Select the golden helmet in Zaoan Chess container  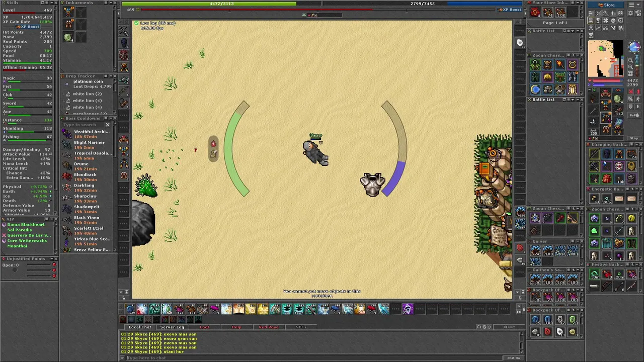pyautogui.click(x=547, y=77)
